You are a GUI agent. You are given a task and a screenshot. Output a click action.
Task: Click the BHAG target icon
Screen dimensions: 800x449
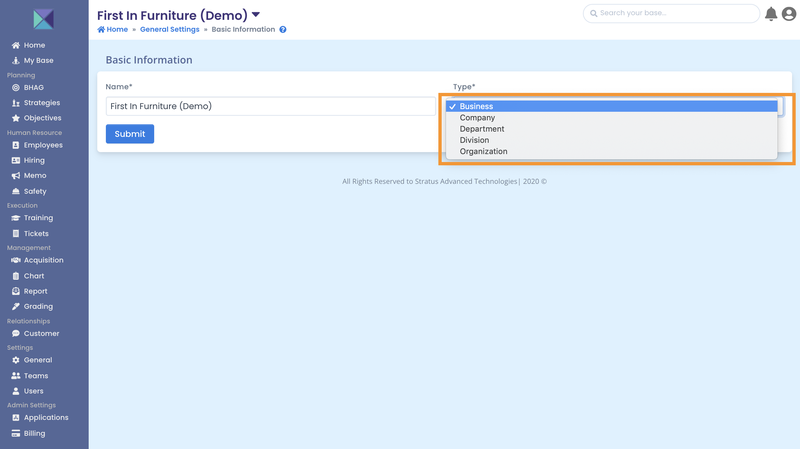coord(16,88)
